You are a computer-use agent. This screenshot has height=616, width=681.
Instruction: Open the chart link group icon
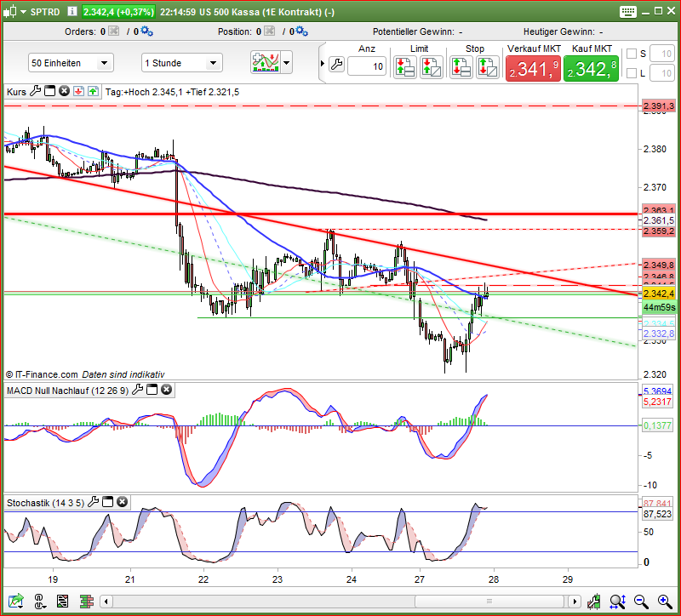(39, 602)
